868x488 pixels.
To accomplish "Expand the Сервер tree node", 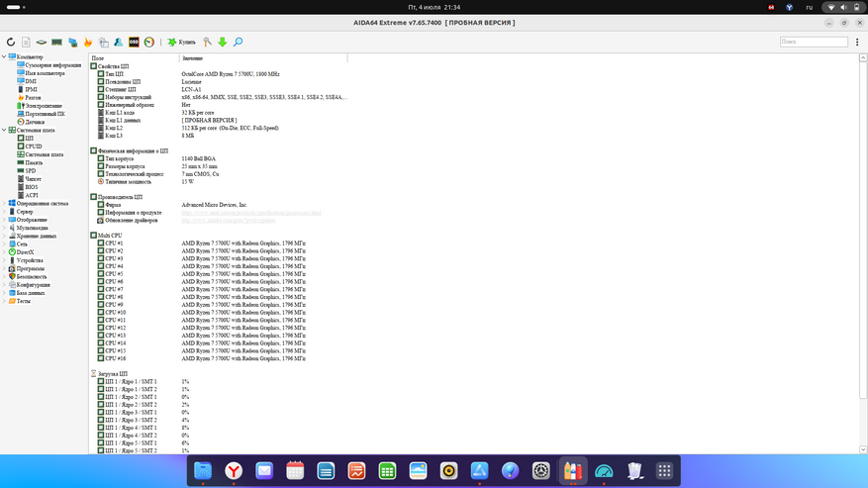I will click(4, 212).
